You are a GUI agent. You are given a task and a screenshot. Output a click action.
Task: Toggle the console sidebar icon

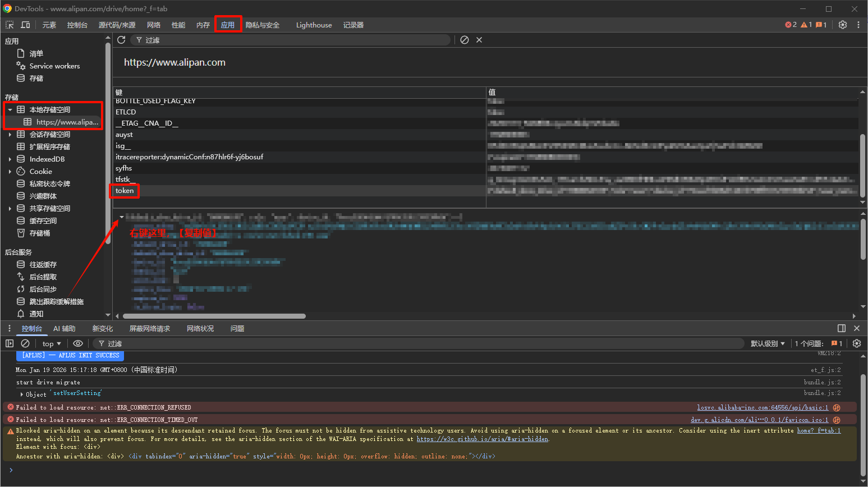(10, 343)
